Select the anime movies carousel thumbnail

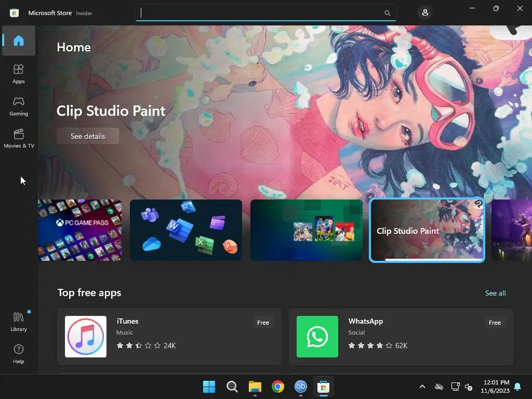pyautogui.click(x=307, y=230)
